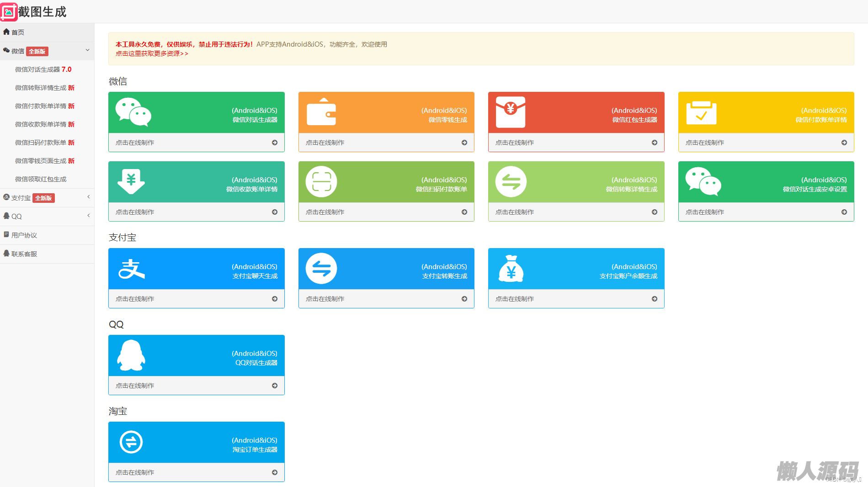
Task: Click the wallet icon on 微信零钱生成 card
Action: click(321, 112)
